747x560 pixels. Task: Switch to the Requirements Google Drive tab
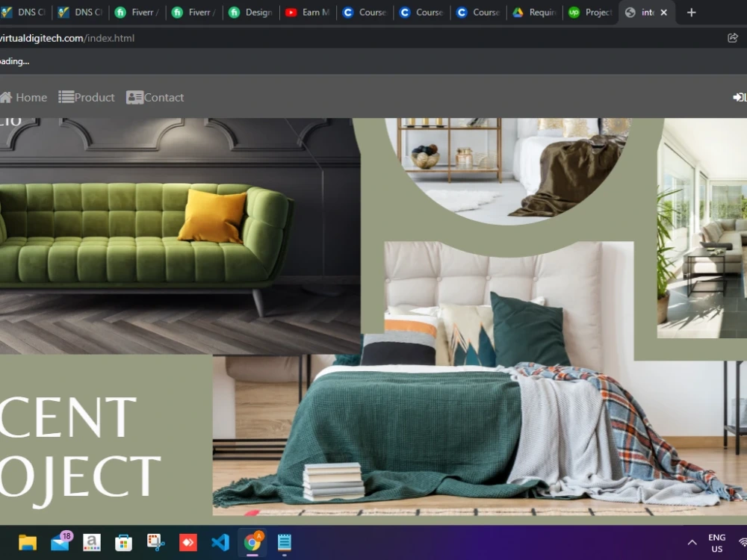536,13
